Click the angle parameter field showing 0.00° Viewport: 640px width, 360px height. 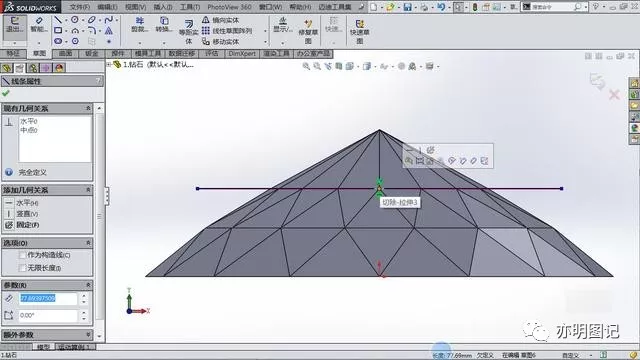49,315
